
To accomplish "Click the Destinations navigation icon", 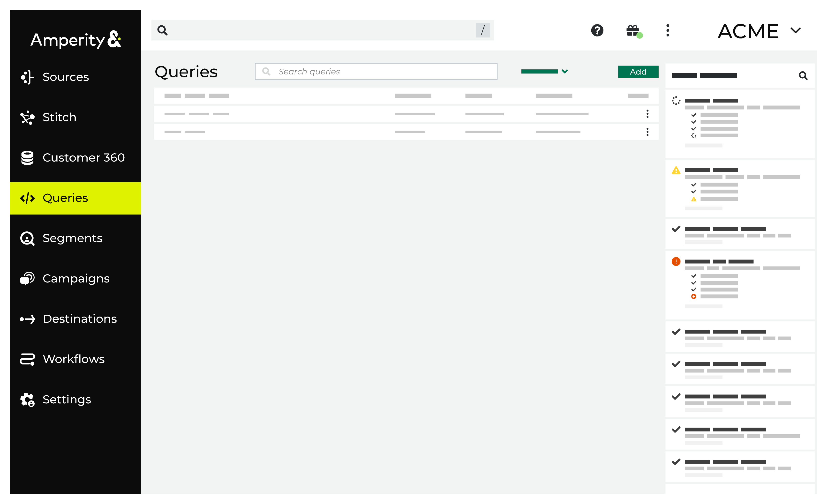I will tap(27, 319).
